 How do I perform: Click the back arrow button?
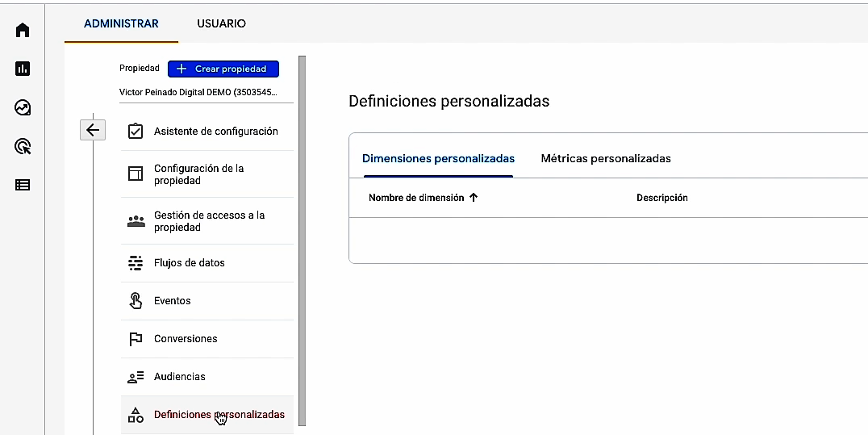click(93, 130)
